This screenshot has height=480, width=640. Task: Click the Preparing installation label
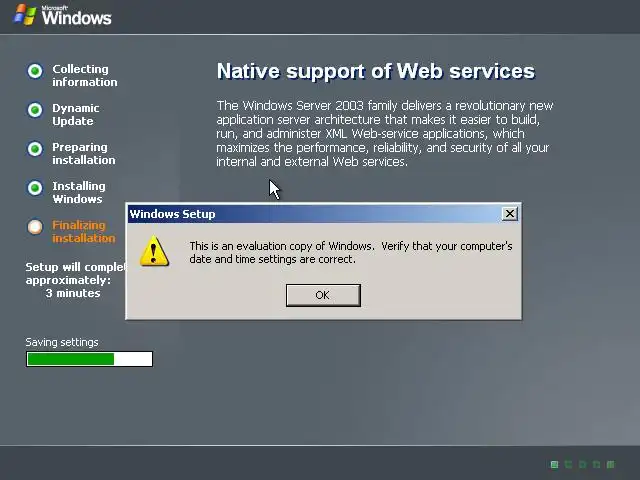click(84, 153)
